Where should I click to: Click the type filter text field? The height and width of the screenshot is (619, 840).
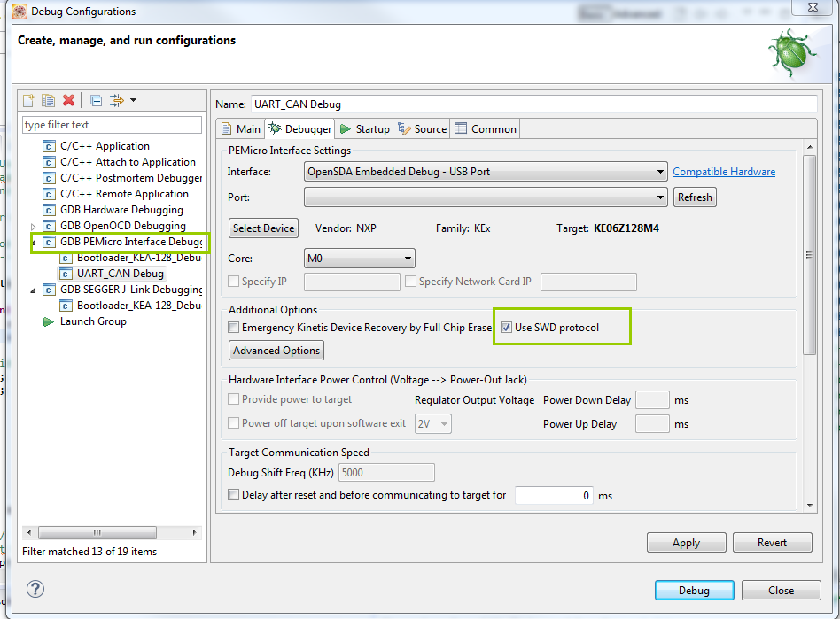[112, 125]
